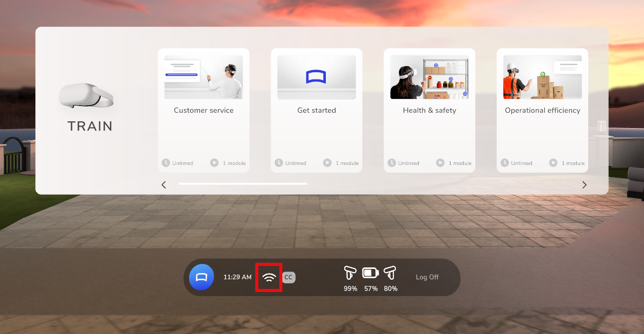Click the 80% right controller label

click(390, 288)
